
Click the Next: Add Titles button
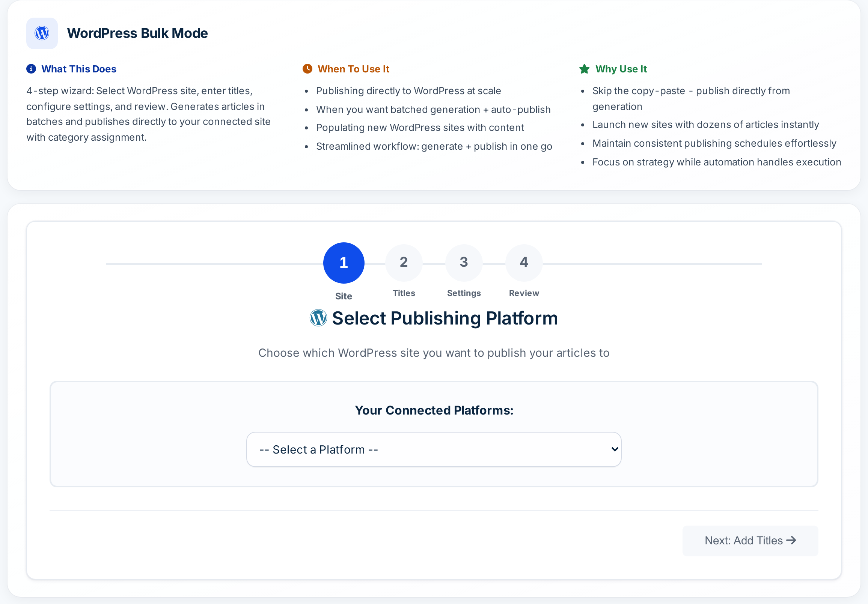(x=750, y=541)
